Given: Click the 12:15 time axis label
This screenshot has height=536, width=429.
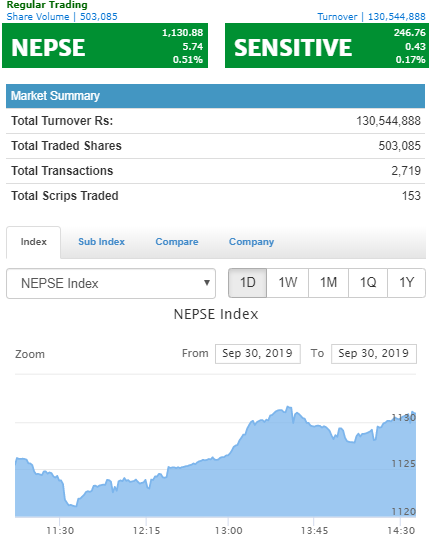Looking at the screenshot, I should pos(146,530).
